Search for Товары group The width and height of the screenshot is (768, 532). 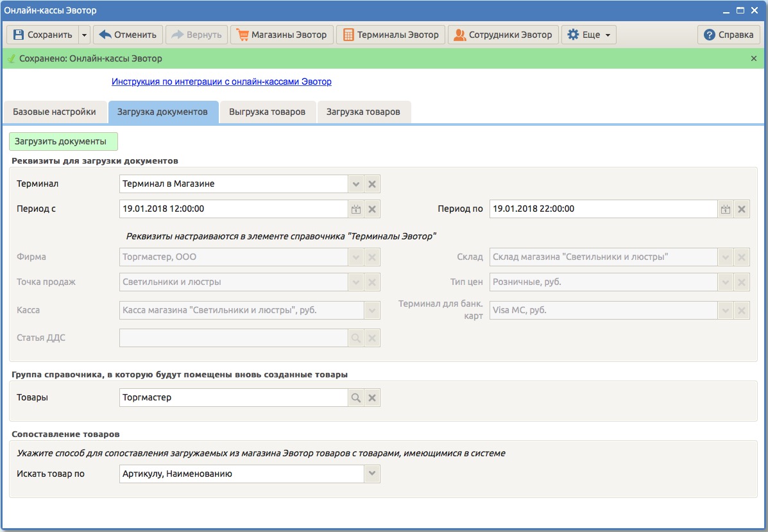coord(356,398)
